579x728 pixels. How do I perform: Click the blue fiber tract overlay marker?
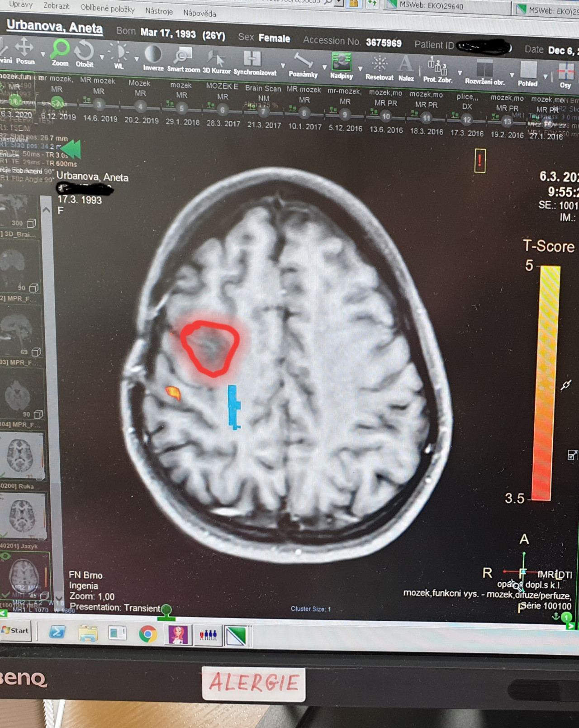[x=233, y=407]
